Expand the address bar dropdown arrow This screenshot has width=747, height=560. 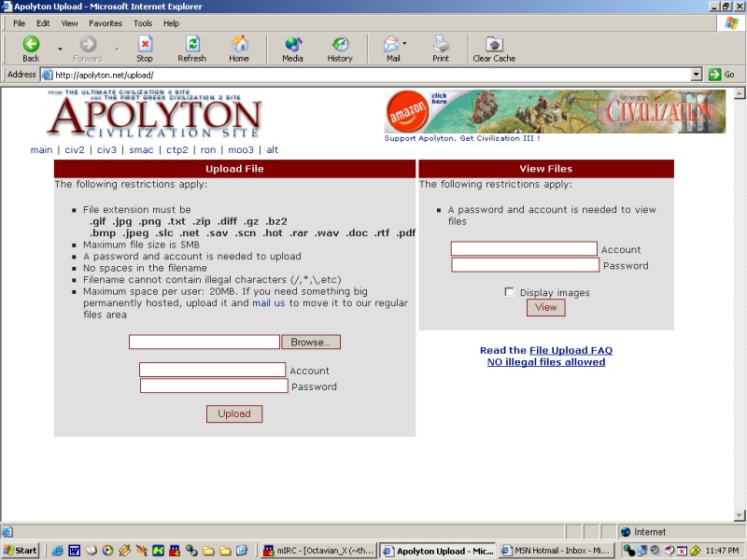pyautogui.click(x=696, y=75)
